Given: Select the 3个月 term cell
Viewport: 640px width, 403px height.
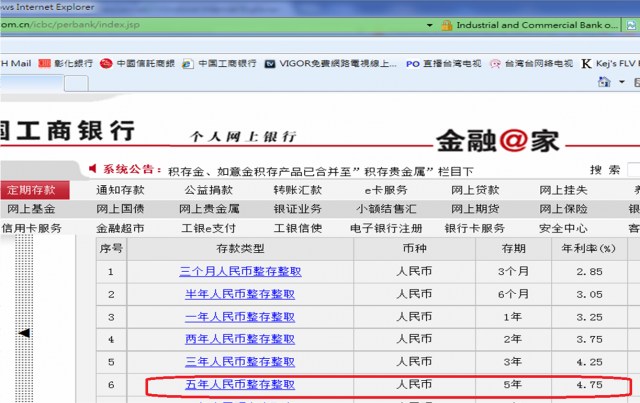Looking at the screenshot, I should click(513, 272).
